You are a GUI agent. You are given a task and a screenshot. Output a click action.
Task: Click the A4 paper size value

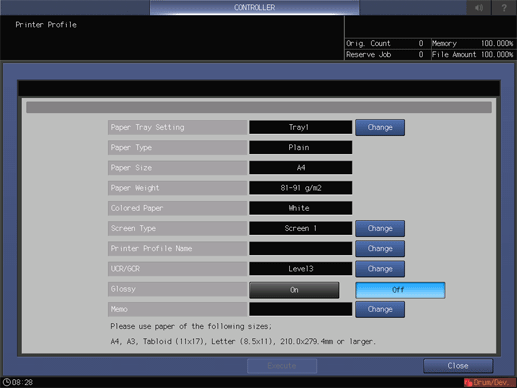[300, 168]
